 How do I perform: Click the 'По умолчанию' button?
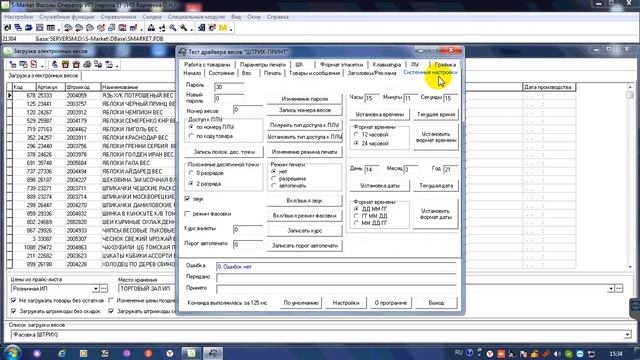click(301, 303)
